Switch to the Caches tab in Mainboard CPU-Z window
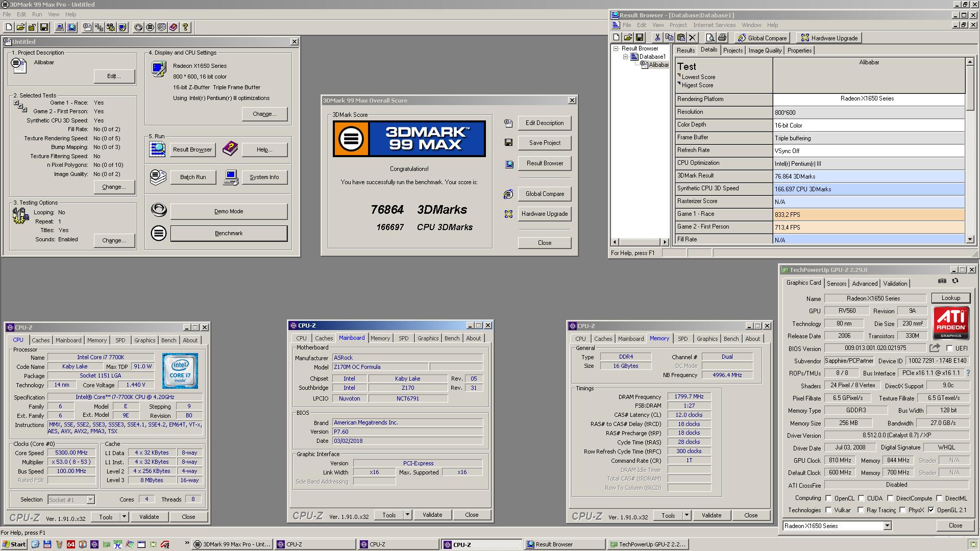Screen dimensions: 980x551 (x=324, y=338)
